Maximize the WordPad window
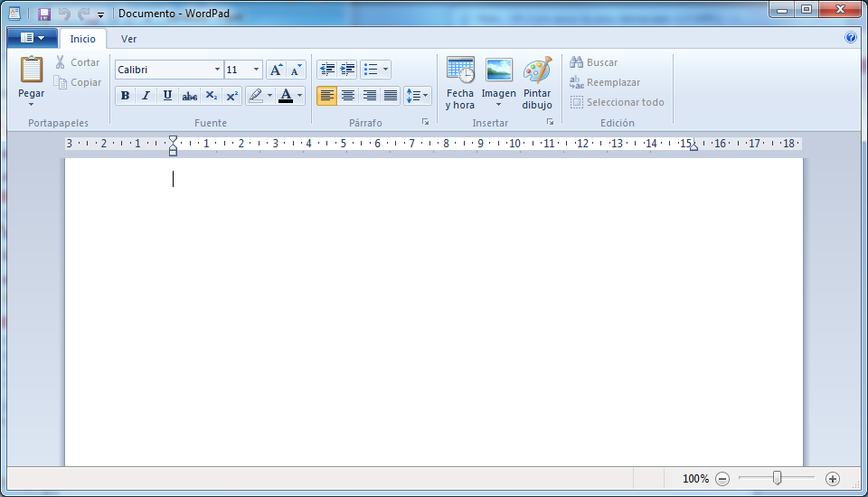This screenshot has height=497, width=868. 807,9
